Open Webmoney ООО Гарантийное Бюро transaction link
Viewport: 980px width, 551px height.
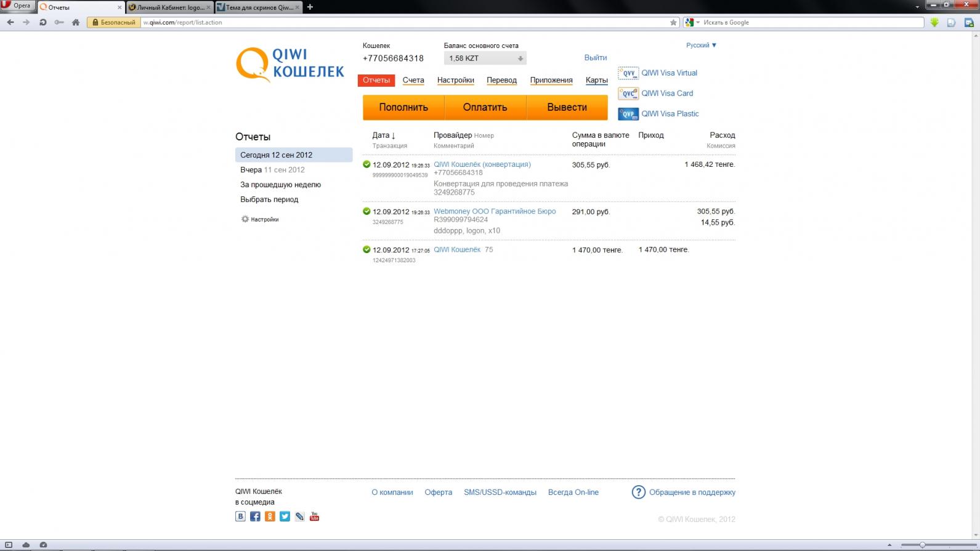click(x=494, y=211)
